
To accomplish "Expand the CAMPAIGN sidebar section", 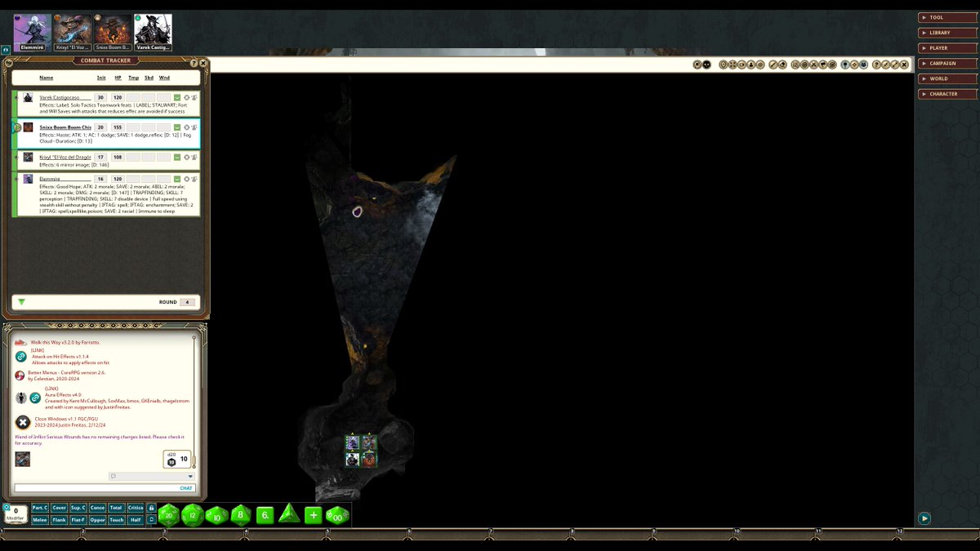I will click(946, 63).
